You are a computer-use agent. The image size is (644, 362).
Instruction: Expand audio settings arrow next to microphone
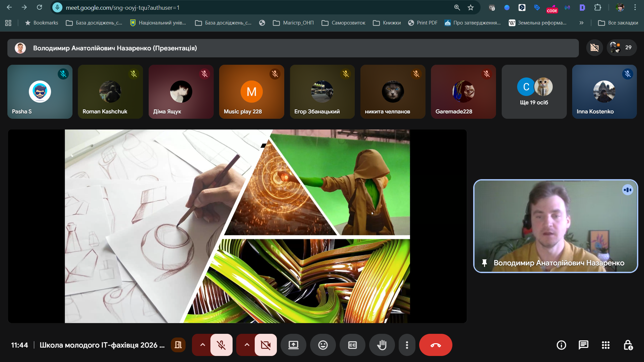point(202,345)
